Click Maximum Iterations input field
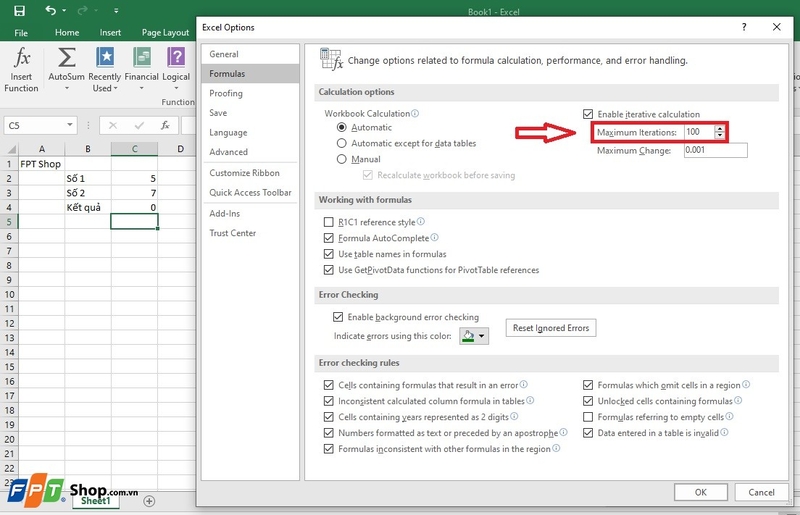The image size is (800, 515). [699, 132]
